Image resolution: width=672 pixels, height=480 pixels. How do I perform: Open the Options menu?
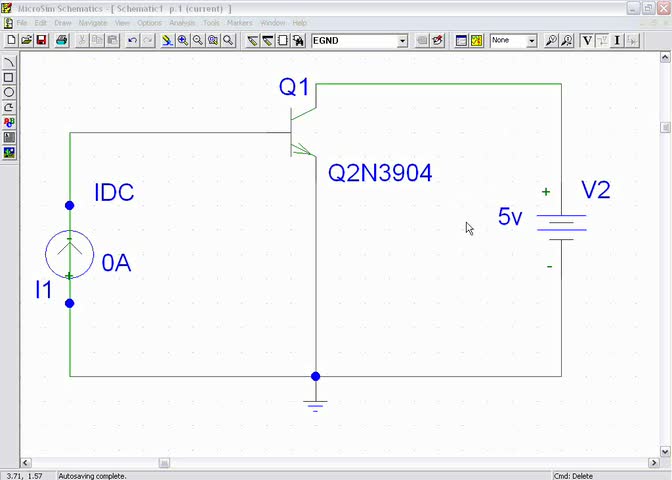click(150, 23)
